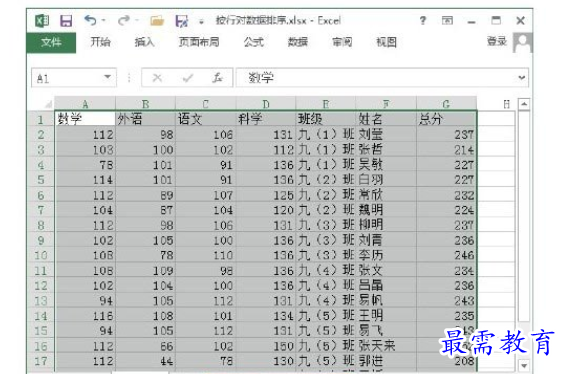
Task: Click the Save As quick access icon
Action: coord(182,21)
